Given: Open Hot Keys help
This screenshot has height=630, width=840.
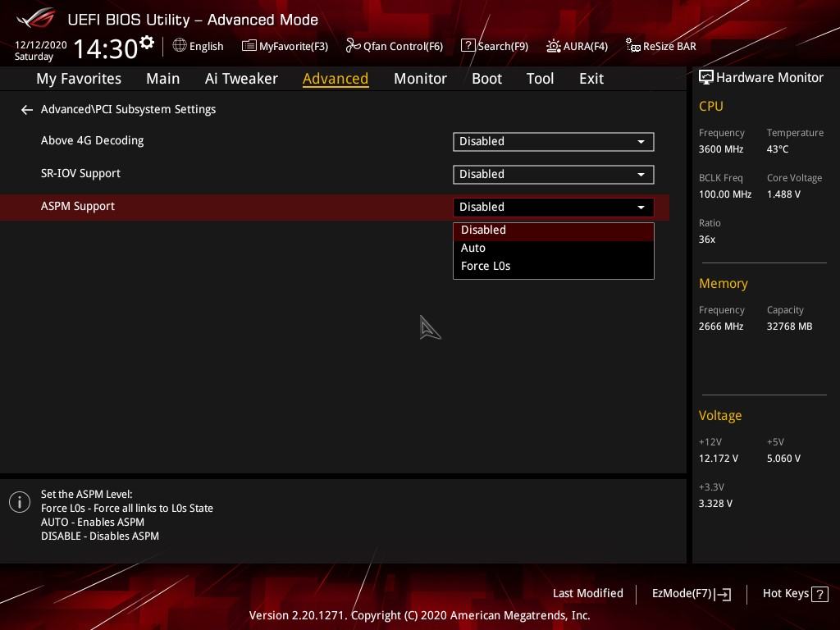Looking at the screenshot, I should pos(795,594).
